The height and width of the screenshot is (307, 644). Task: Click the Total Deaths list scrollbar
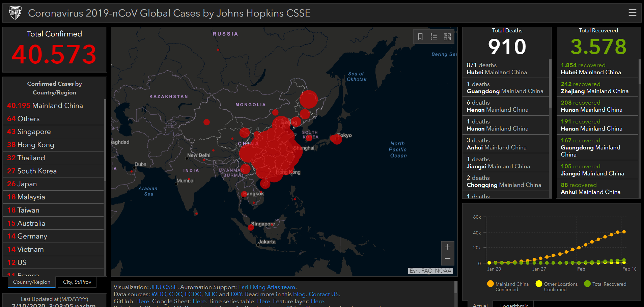550,83
